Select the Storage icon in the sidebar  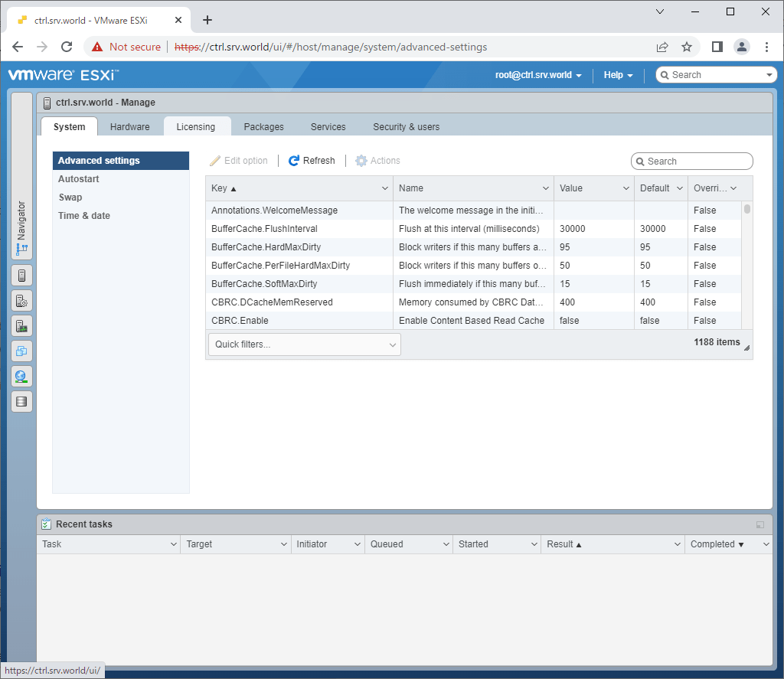point(21,401)
